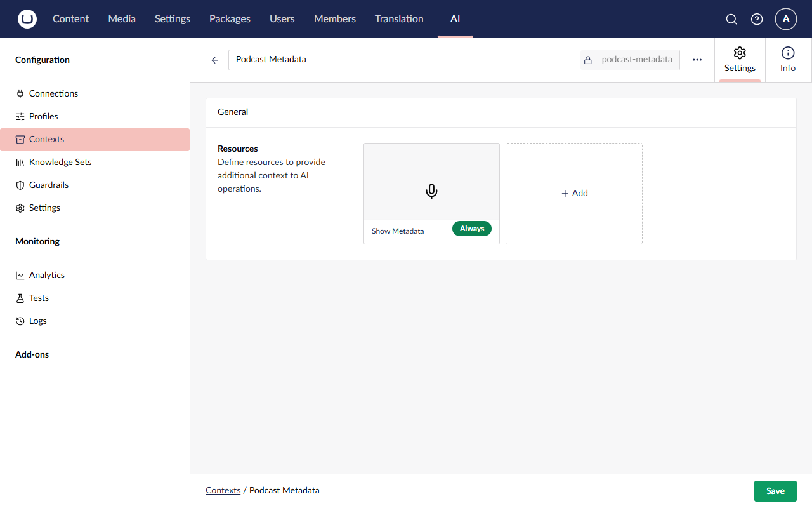812x508 pixels.
Task: Click the Podcast Metadata name field
Action: pos(404,60)
